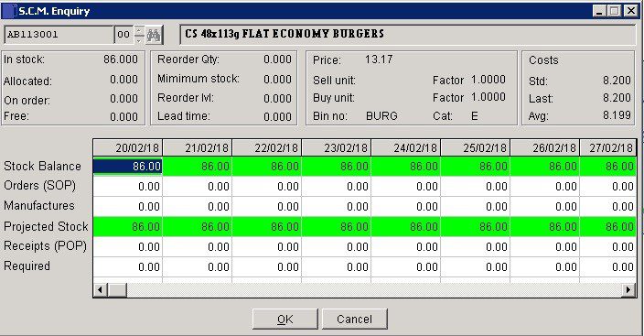Select the 22/02/18 column header
Viewport: 644px width, 336px height.
267,147
